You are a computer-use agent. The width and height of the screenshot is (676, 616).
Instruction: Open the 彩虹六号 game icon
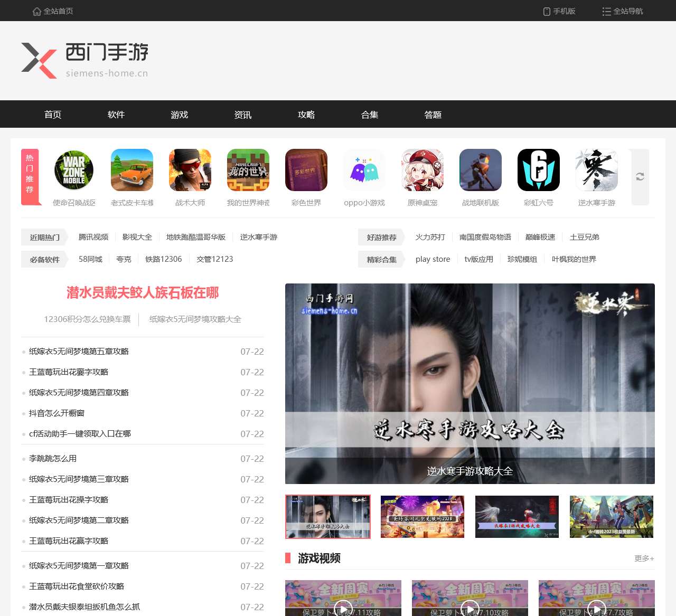point(538,170)
